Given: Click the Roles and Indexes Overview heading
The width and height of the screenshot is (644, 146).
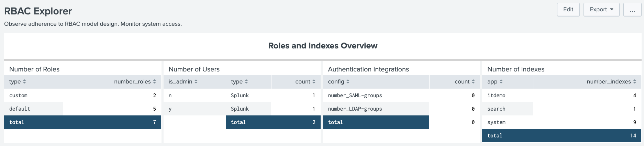Looking at the screenshot, I should click(323, 46).
